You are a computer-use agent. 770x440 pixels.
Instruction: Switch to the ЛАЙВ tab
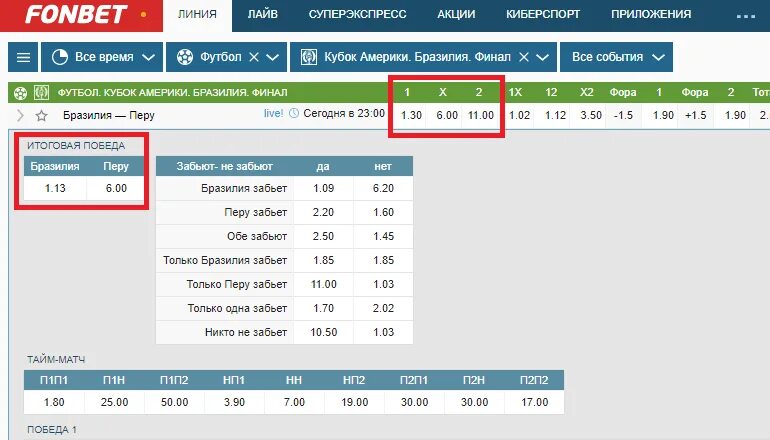point(263,15)
